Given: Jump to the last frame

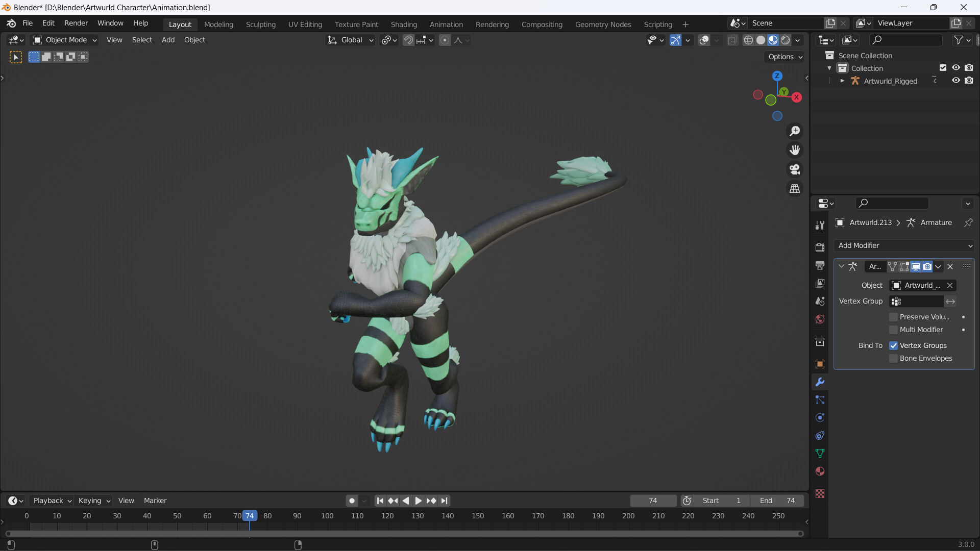Looking at the screenshot, I should point(445,500).
